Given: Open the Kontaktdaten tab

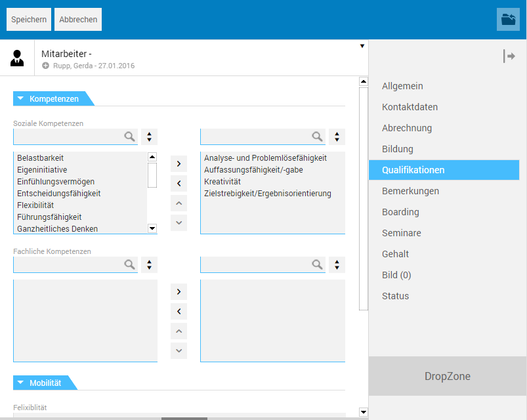Looking at the screenshot, I should (x=410, y=107).
